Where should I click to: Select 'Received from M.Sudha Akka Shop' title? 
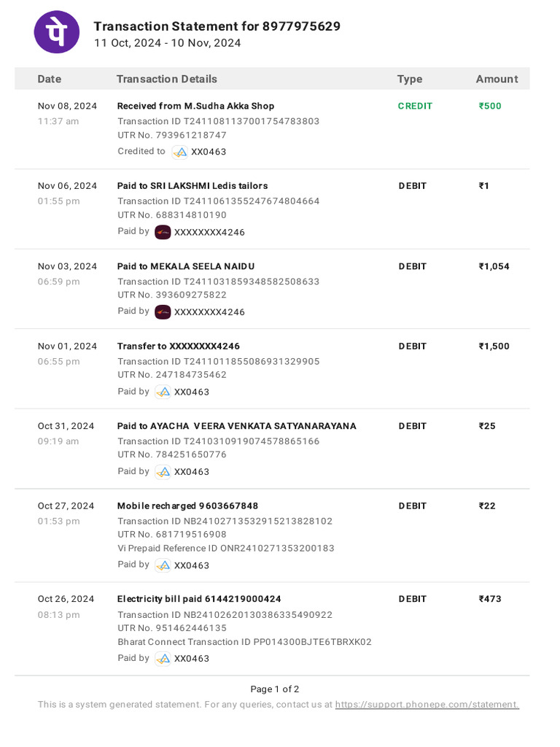[x=195, y=107]
